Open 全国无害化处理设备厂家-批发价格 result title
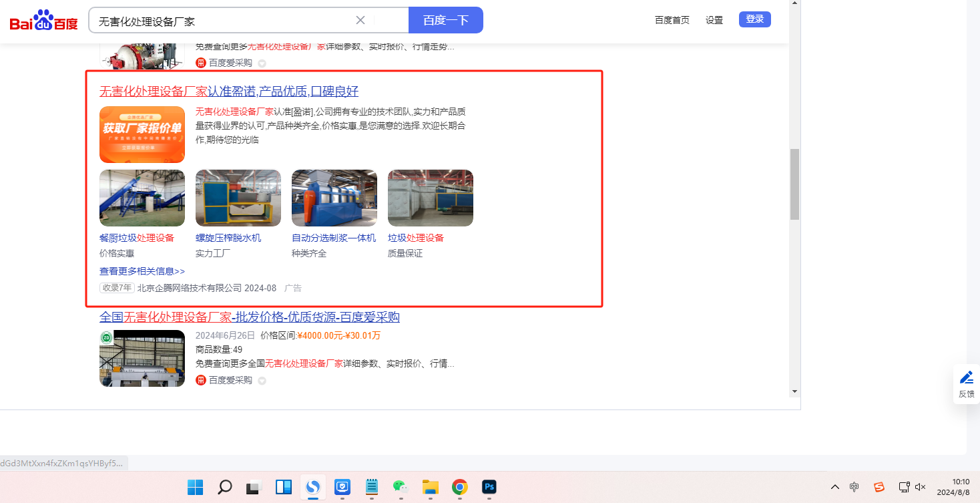 tap(250, 317)
